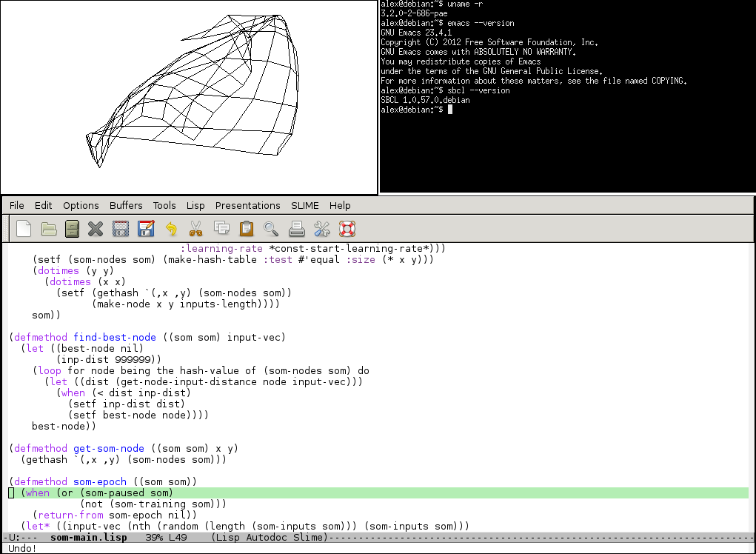Click the (make-node x y inputs-length) line
Image resolution: width=756 pixels, height=554 pixels.
coord(186,304)
